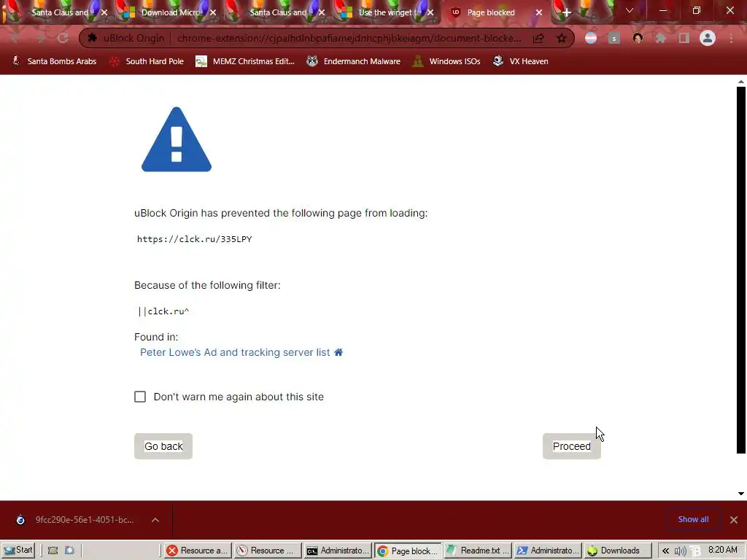Click the gray S extension icon

pos(614,38)
